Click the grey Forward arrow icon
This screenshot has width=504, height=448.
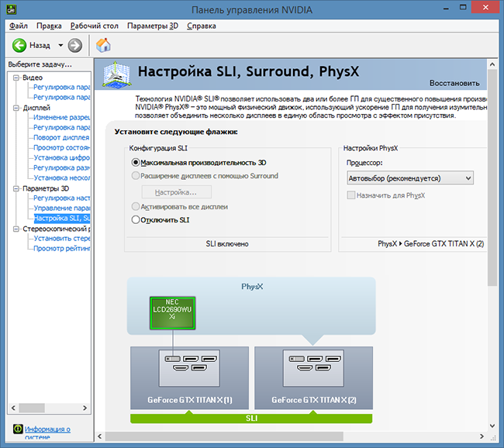coord(75,45)
